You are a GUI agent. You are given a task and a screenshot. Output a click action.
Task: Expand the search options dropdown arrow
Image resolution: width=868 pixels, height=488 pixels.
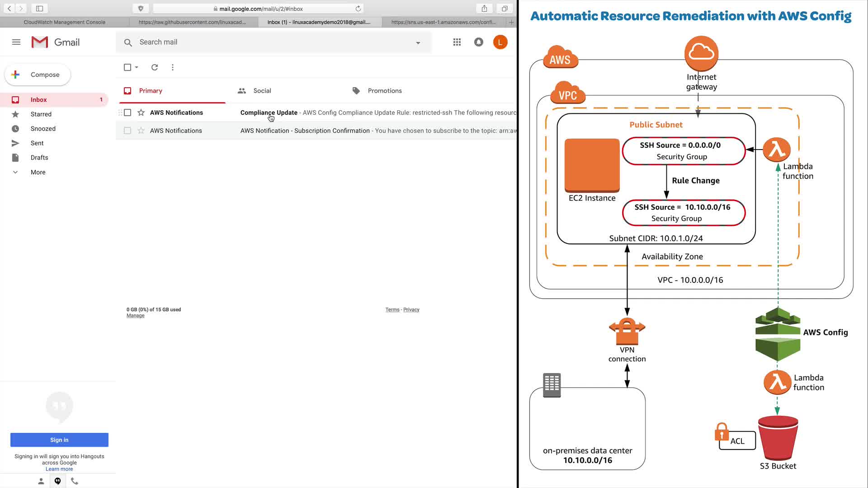click(418, 42)
